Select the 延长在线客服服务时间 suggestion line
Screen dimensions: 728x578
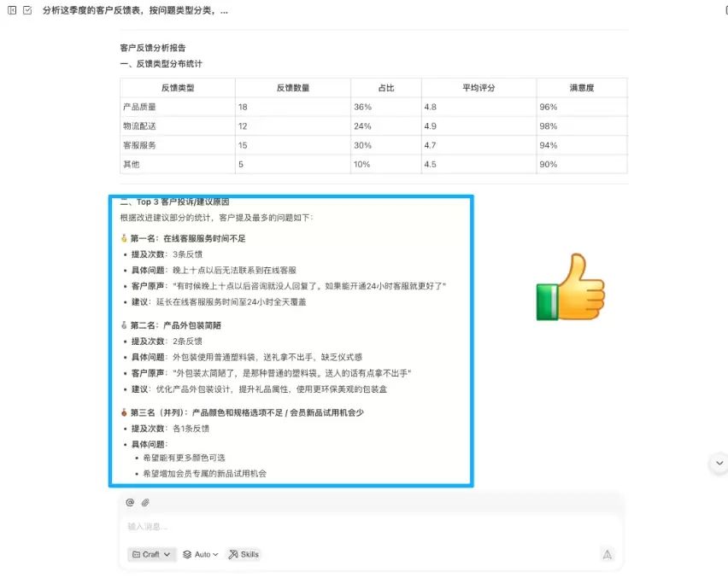[219, 302]
